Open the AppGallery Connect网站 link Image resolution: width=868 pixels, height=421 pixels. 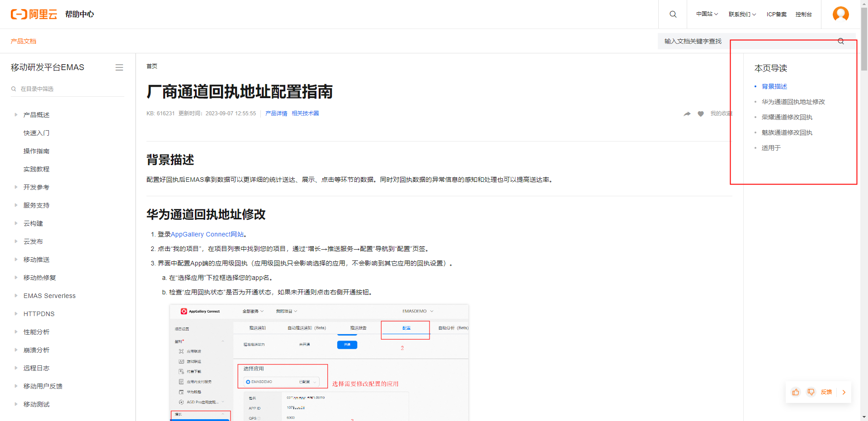click(207, 234)
